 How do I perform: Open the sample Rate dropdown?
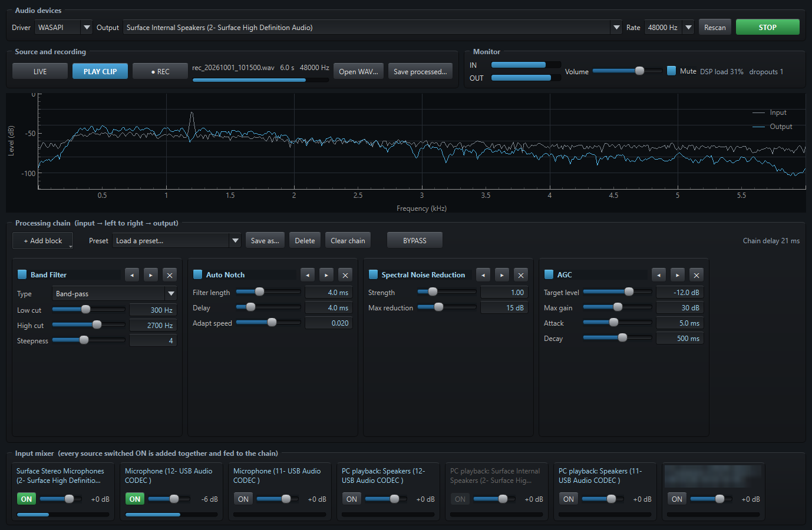click(669, 27)
